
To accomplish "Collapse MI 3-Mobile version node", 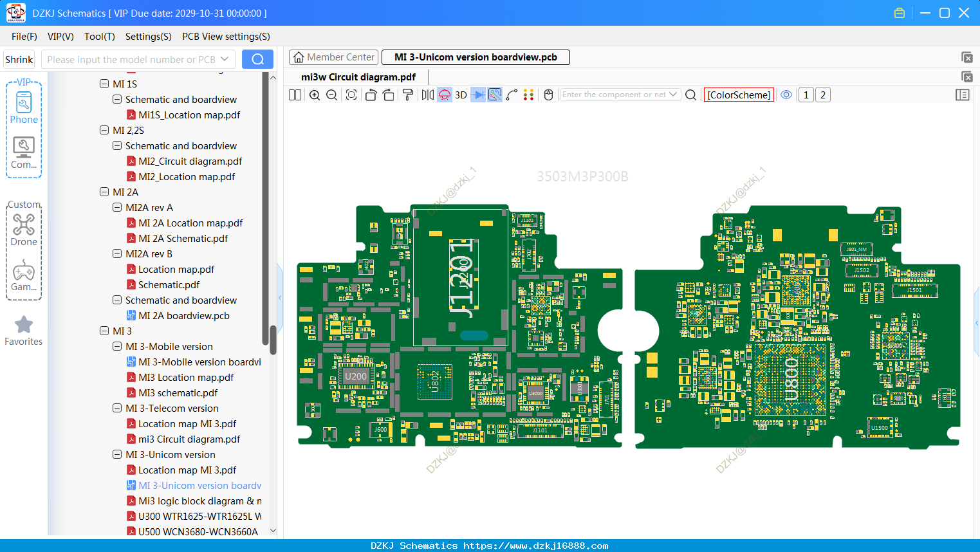I will pyautogui.click(x=117, y=346).
